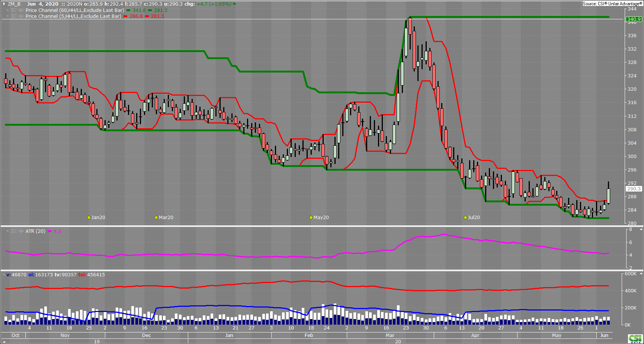This screenshot has width=644, height=344.
Task: Click red upper channel swatch before 286.8
Action: [x=125, y=16]
